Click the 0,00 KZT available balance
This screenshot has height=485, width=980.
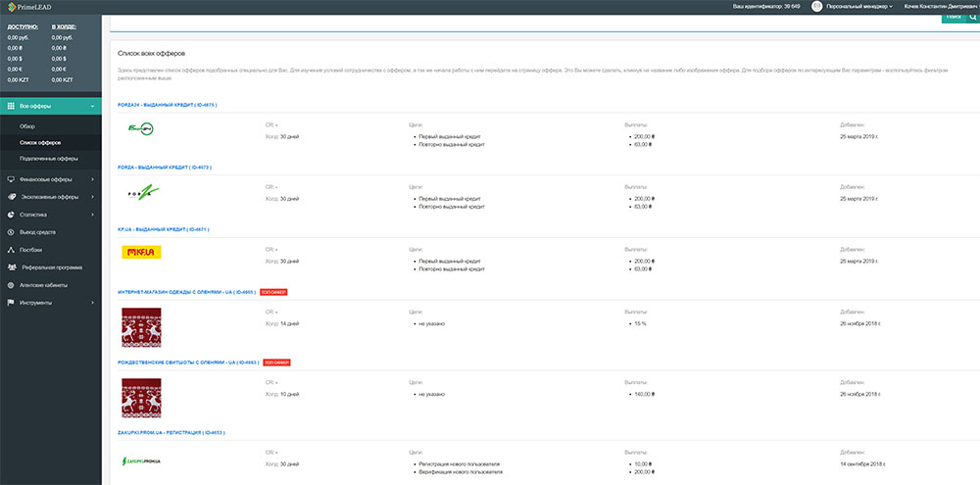pos(16,80)
